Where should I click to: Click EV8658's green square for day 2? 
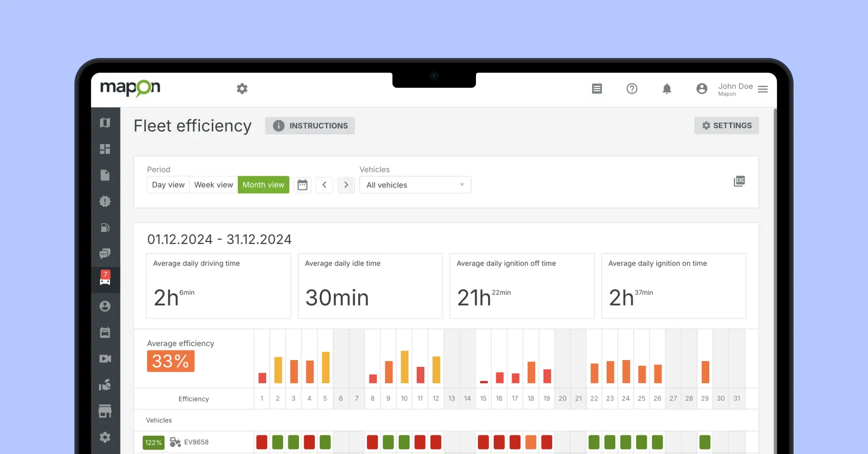(278, 442)
